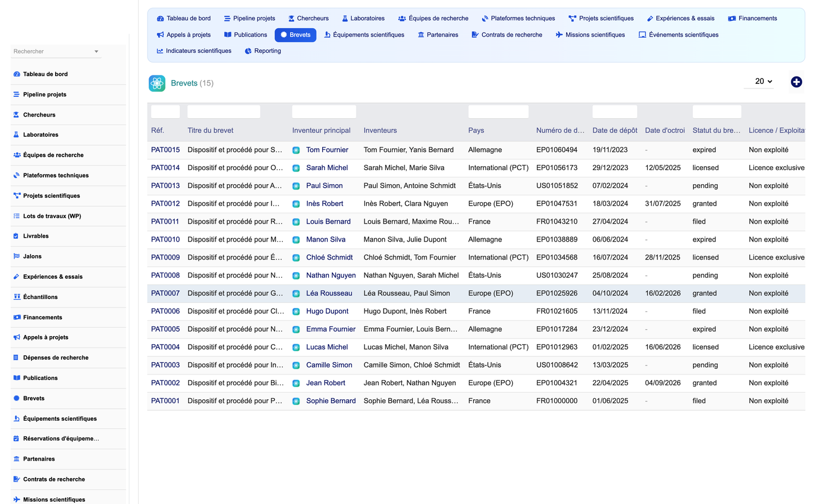814x504 pixels.
Task: Click the Statut du brevet filter field
Action: (717, 111)
